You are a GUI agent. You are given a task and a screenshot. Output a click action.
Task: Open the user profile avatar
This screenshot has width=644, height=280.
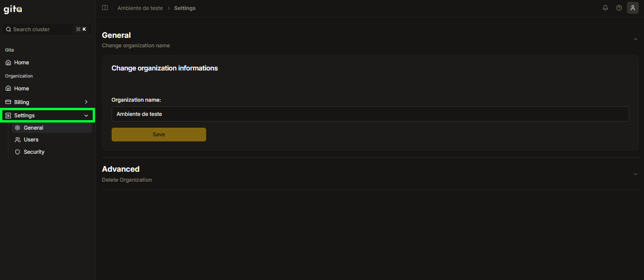tap(633, 8)
